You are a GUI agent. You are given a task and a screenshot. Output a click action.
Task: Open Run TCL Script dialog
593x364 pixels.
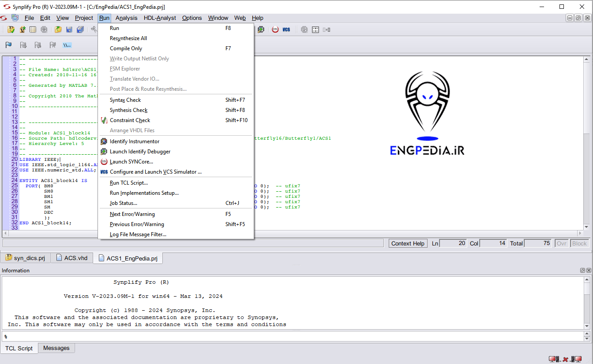[176, 183]
